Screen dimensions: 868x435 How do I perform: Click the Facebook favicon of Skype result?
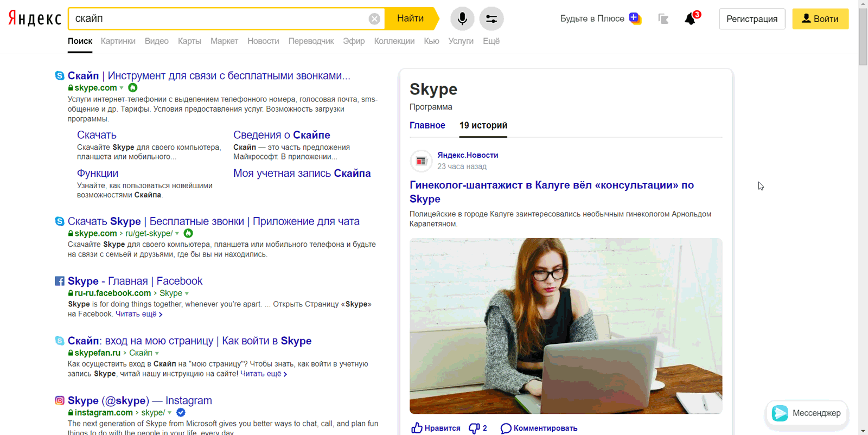click(60, 281)
